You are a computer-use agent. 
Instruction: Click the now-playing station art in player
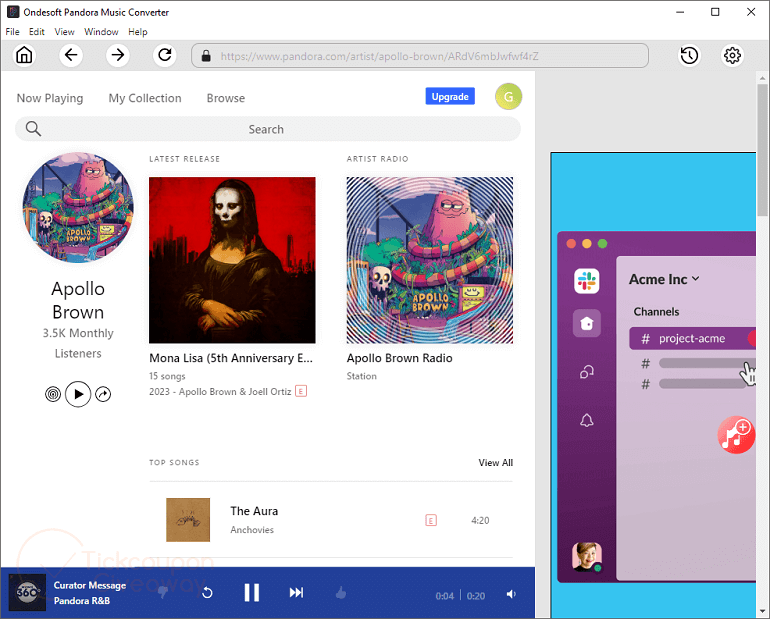tap(28, 592)
